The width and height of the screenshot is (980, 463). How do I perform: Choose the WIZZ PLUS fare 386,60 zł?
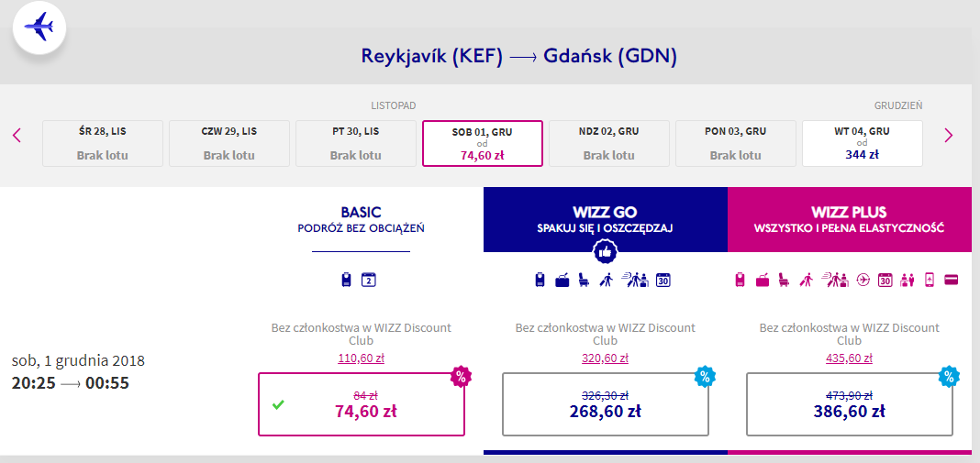(x=849, y=403)
